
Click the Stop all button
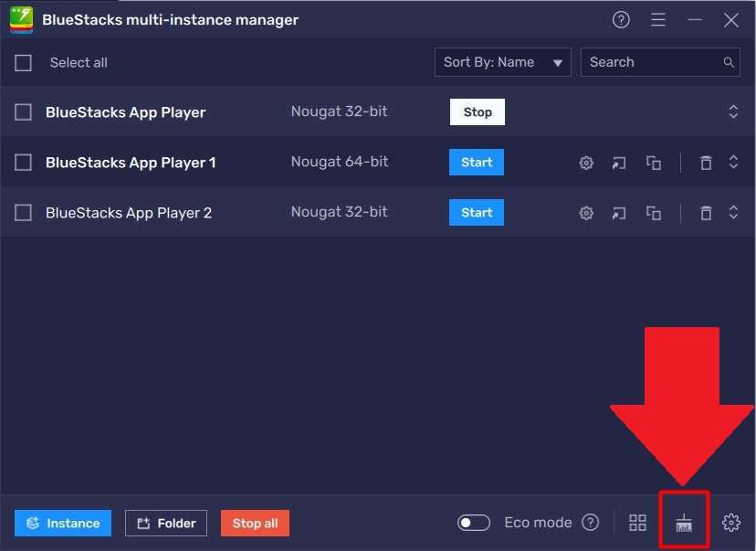[x=255, y=523]
